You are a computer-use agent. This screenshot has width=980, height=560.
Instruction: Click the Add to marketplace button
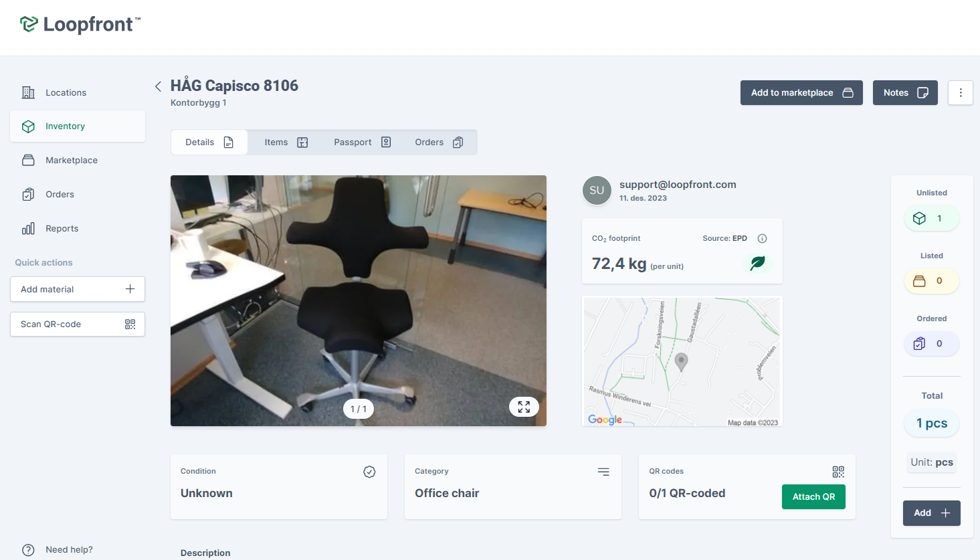tap(801, 93)
